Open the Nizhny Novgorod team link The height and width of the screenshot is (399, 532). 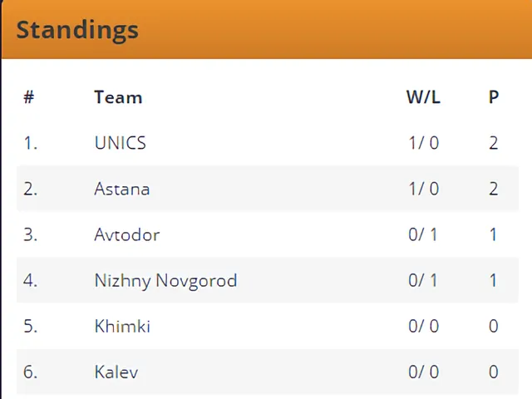coord(165,280)
